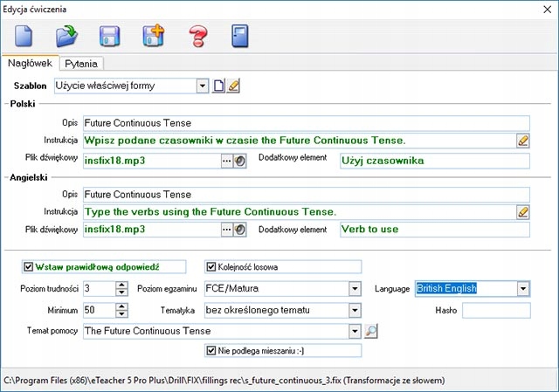Toggle the Kolejność losowa checkbox
The image size is (559, 392).
(210, 267)
